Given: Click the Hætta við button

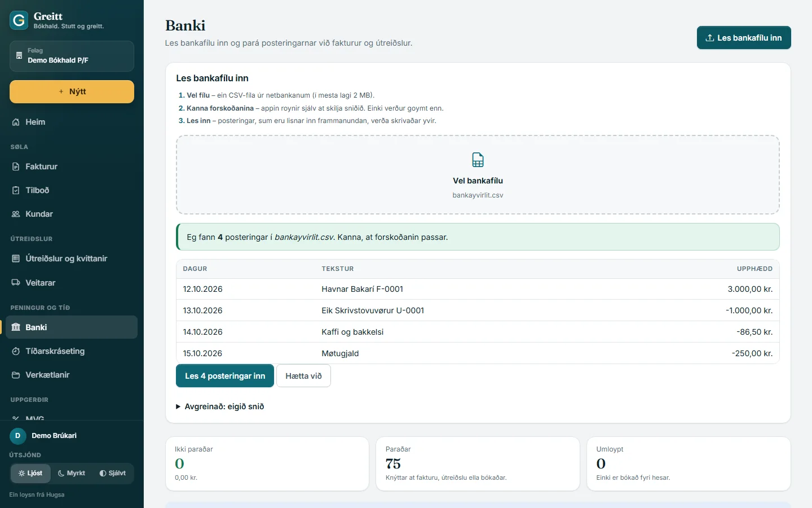Looking at the screenshot, I should (x=303, y=376).
